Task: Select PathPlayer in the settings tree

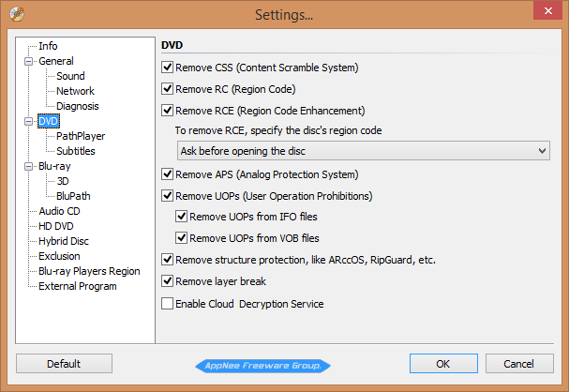Action: 81,136
